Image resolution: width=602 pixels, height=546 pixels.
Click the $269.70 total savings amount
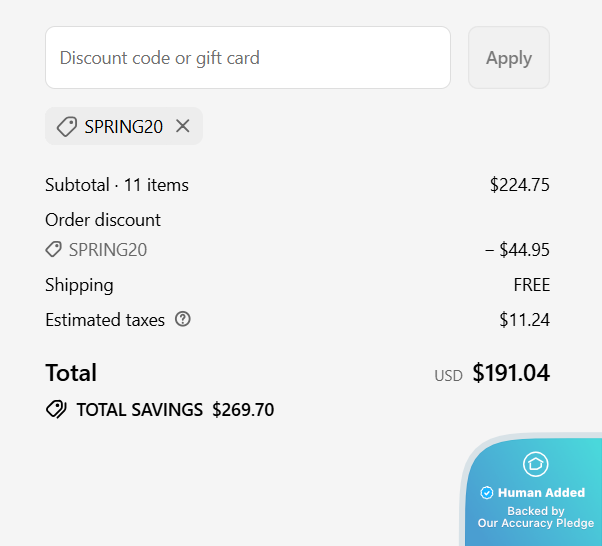click(x=243, y=409)
